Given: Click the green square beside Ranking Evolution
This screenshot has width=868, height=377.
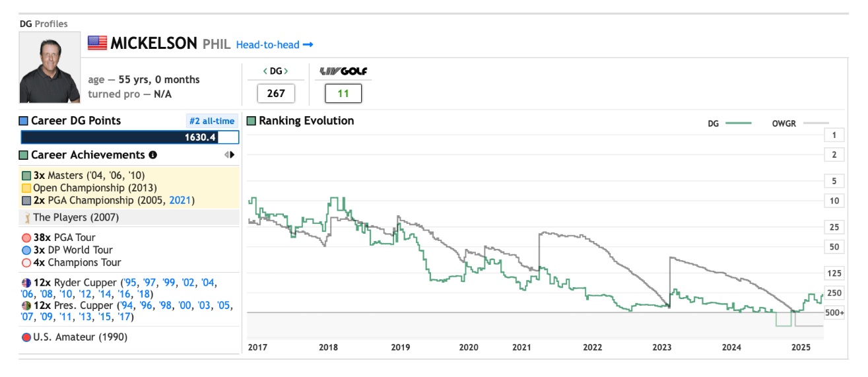Looking at the screenshot, I should pos(251,121).
